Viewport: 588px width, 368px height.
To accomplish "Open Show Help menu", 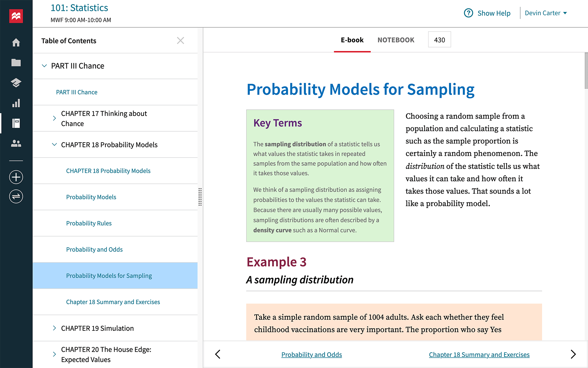I will (x=487, y=13).
